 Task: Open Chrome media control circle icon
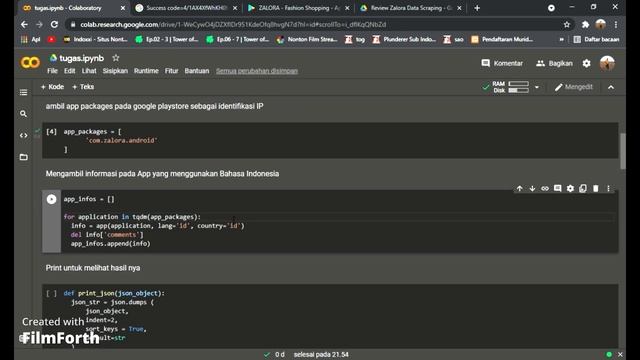click(x=551, y=8)
